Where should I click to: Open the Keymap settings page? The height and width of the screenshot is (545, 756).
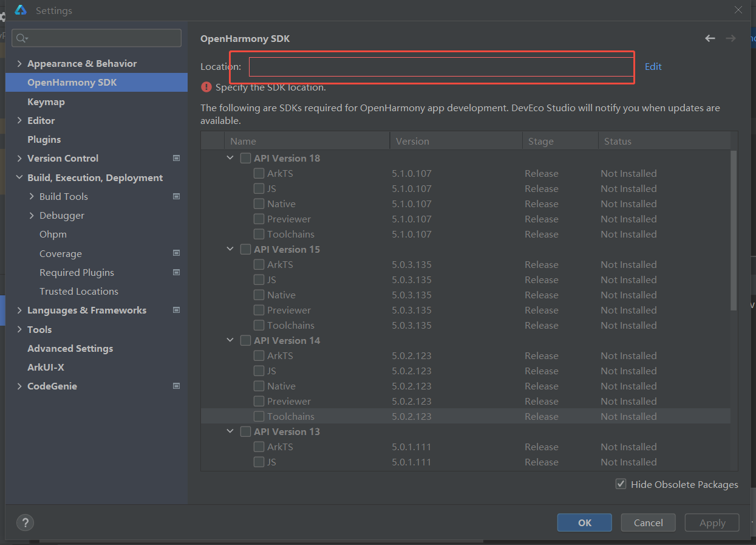(x=46, y=101)
